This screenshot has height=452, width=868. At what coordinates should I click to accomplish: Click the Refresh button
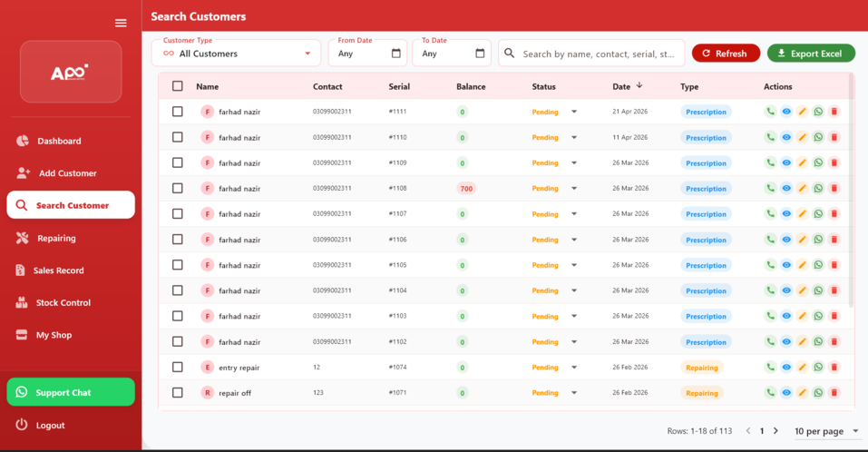click(726, 54)
